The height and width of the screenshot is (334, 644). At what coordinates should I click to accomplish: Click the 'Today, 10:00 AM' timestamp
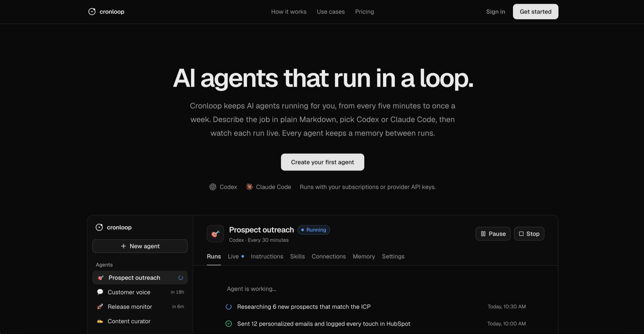(x=507, y=324)
